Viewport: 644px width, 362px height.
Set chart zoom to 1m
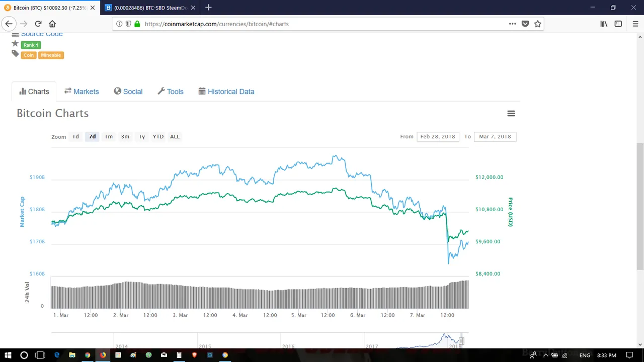tap(109, 136)
